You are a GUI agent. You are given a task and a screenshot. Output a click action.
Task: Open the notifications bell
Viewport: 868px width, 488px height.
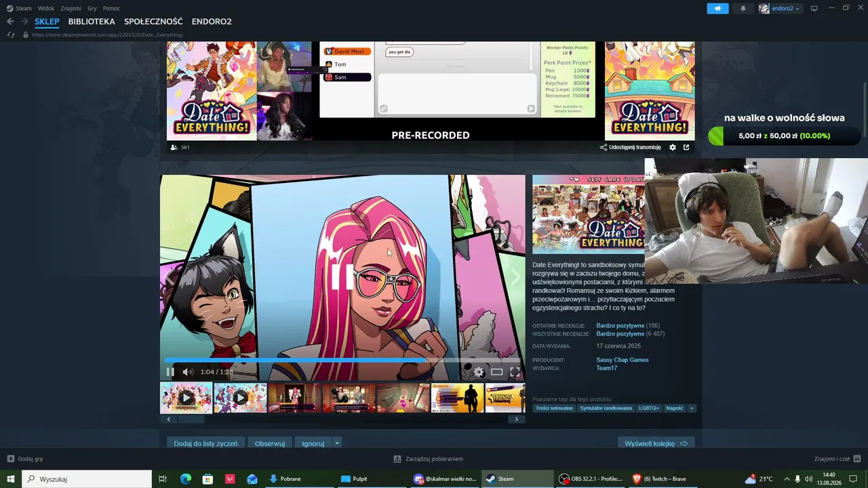point(743,8)
